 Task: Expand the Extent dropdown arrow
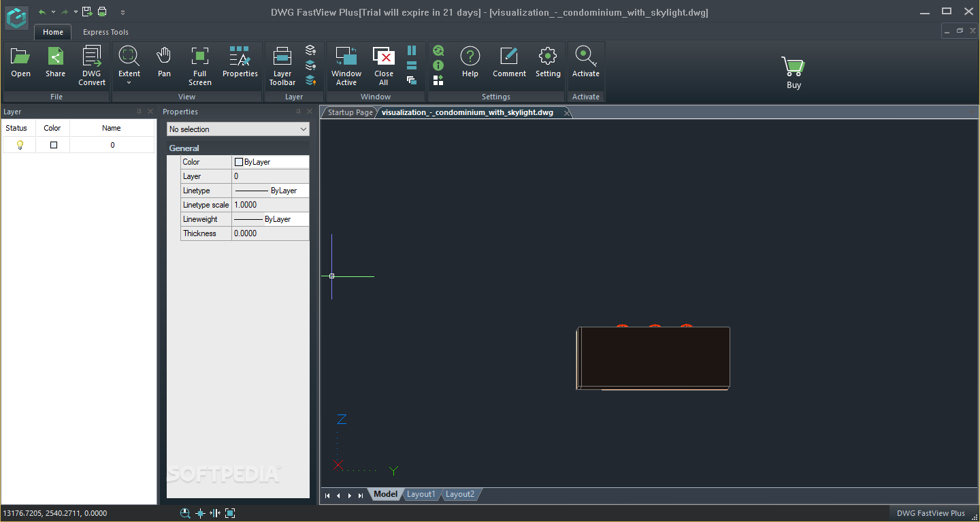(x=129, y=84)
